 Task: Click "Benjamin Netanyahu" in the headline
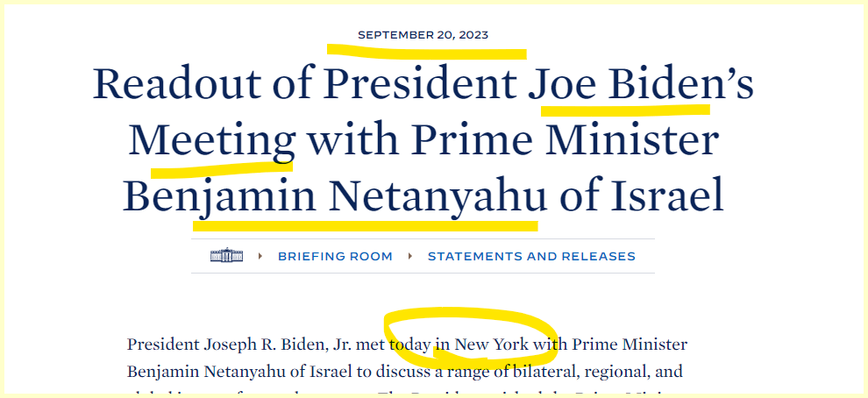pyautogui.click(x=334, y=196)
